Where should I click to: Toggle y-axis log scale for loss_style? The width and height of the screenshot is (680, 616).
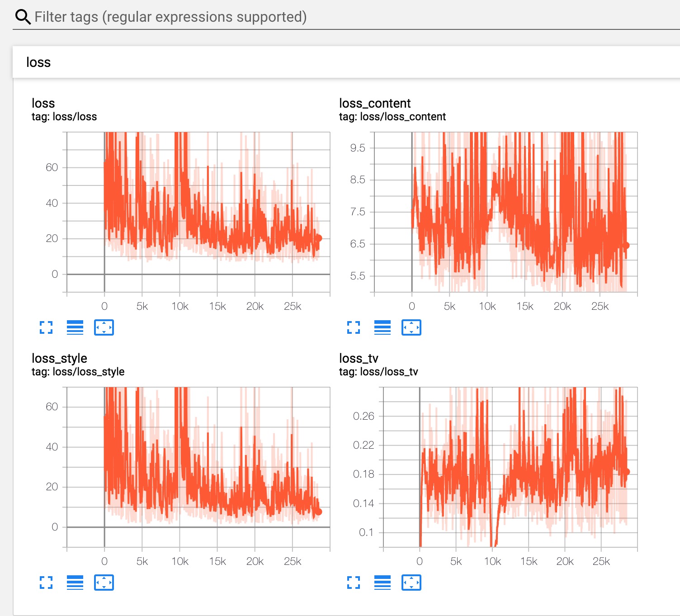point(75,583)
